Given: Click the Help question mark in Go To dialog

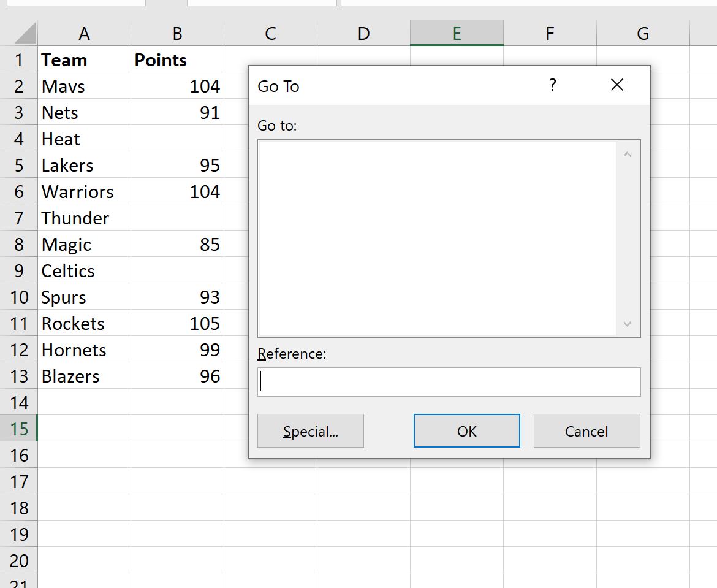Looking at the screenshot, I should coord(553,86).
